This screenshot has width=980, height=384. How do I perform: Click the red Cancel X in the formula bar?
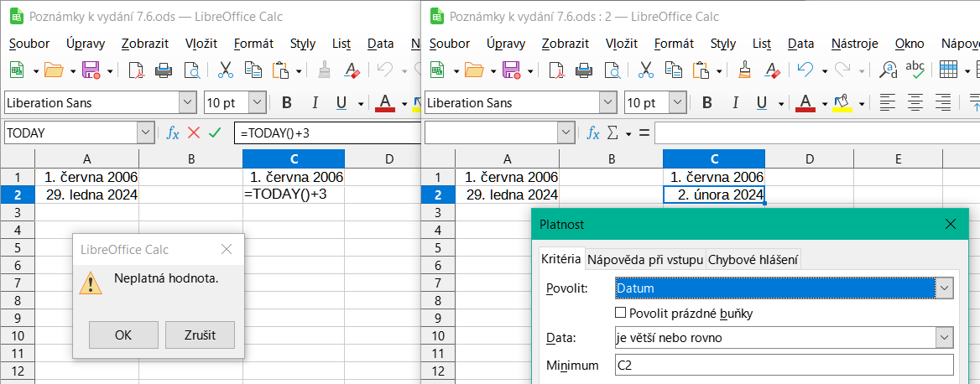click(194, 132)
